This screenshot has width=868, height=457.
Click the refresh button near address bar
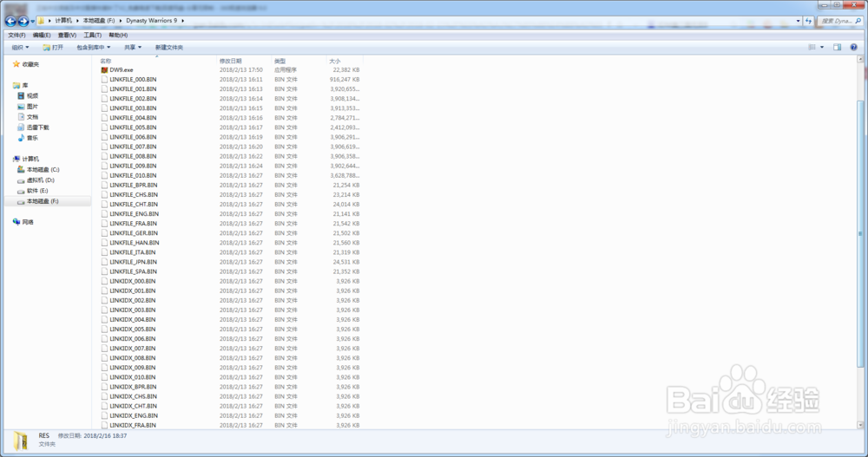pyautogui.click(x=809, y=21)
